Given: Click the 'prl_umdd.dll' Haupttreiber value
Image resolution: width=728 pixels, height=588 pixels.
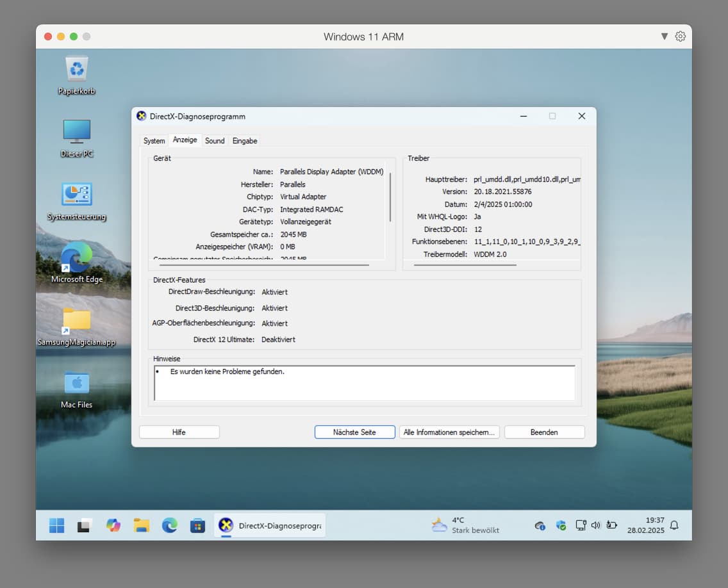Looking at the screenshot, I should pos(527,179).
